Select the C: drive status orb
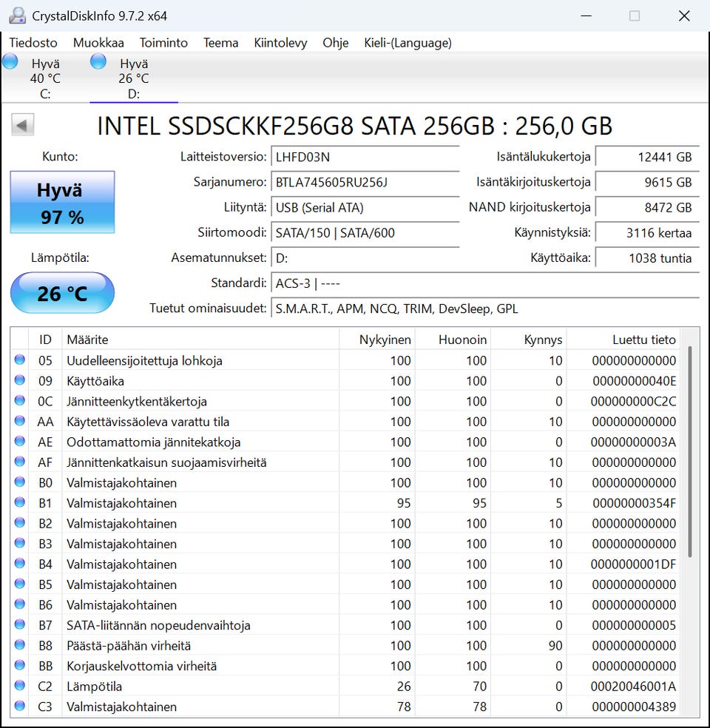Screen dimensions: 710x728 pos(10,62)
